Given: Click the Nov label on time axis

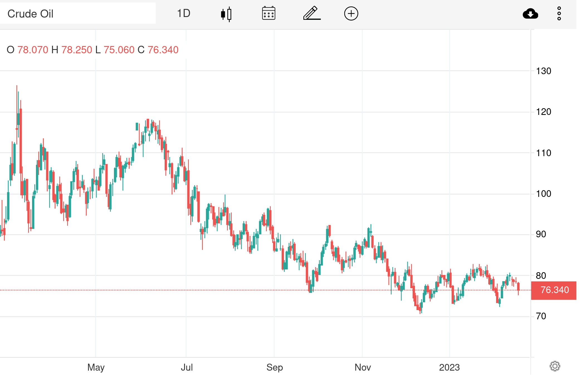Looking at the screenshot, I should (363, 367).
